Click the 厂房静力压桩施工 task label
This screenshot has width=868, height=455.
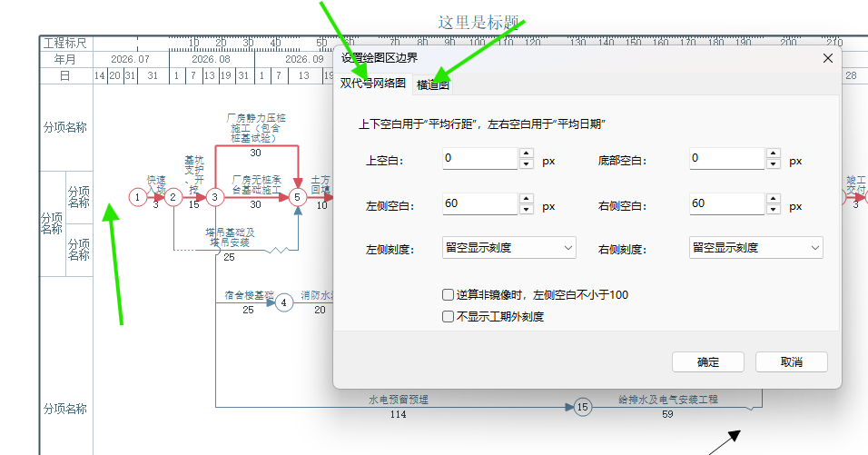256,128
